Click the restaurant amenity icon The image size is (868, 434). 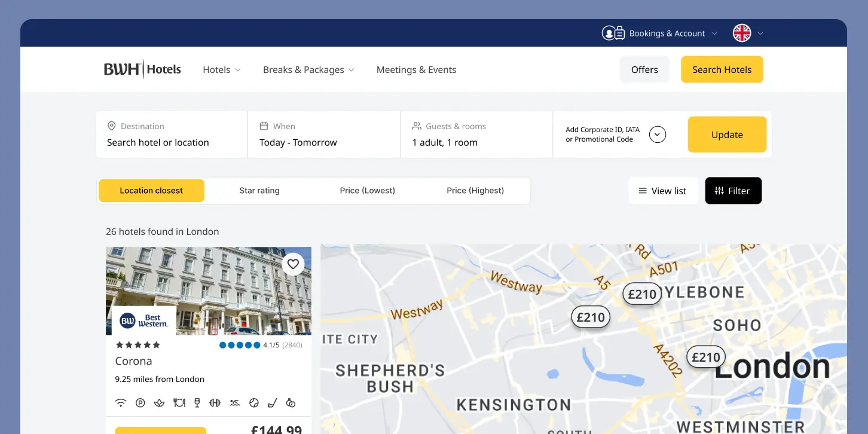coord(179,403)
